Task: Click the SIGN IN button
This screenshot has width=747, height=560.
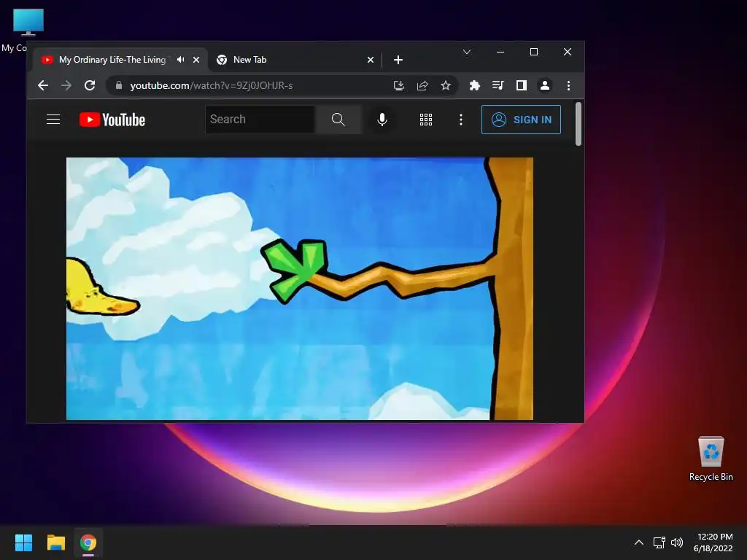Action: pos(521,120)
